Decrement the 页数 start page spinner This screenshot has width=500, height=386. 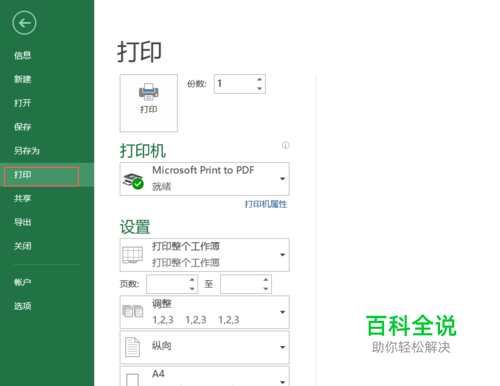click(192, 289)
